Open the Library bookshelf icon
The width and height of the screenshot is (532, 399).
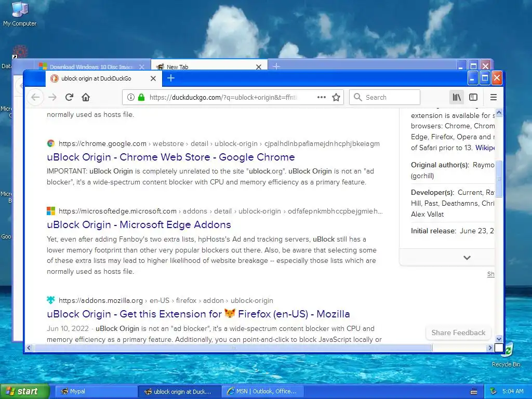tap(457, 97)
